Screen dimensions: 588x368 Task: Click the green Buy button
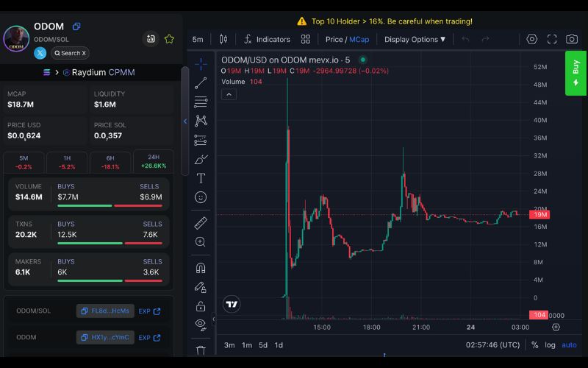[x=576, y=73]
